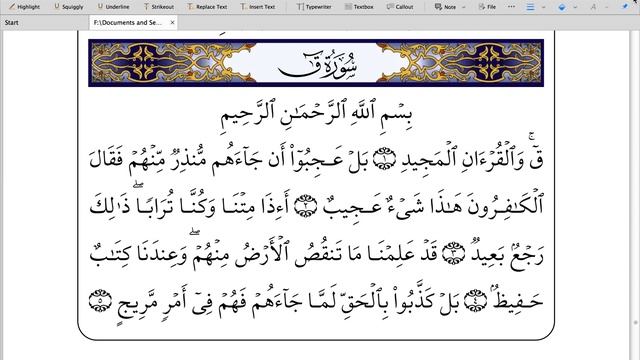Click the verse 4 end marker

click(x=476, y=301)
